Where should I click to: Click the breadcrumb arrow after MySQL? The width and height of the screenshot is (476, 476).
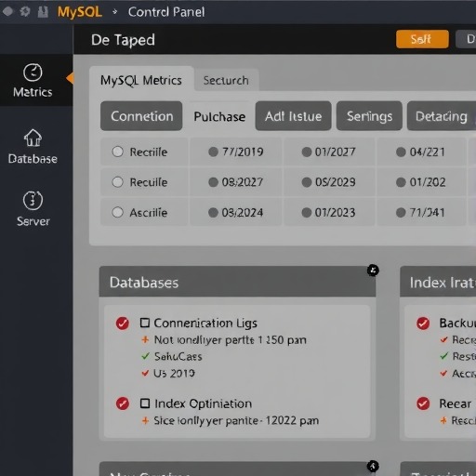(x=115, y=12)
